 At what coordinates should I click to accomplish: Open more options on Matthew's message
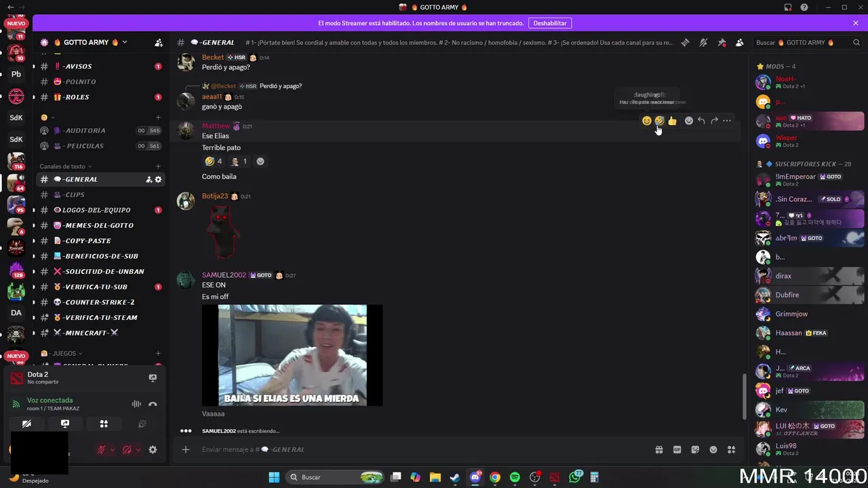point(727,121)
